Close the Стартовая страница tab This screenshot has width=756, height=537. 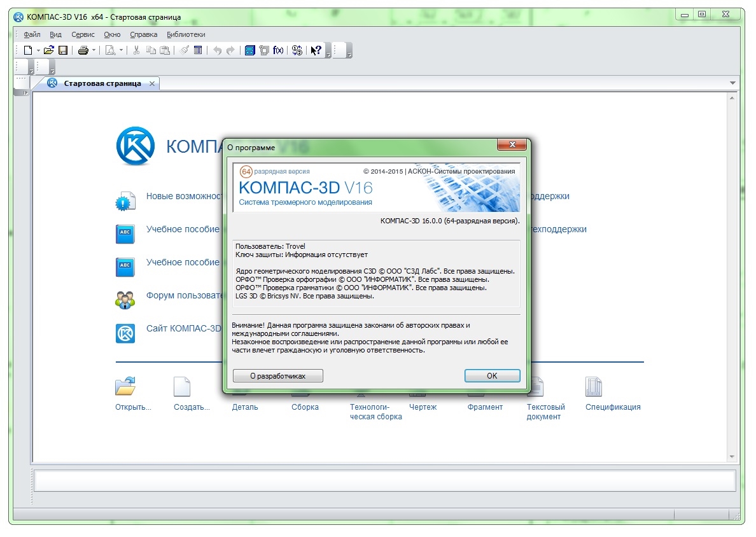(x=152, y=83)
